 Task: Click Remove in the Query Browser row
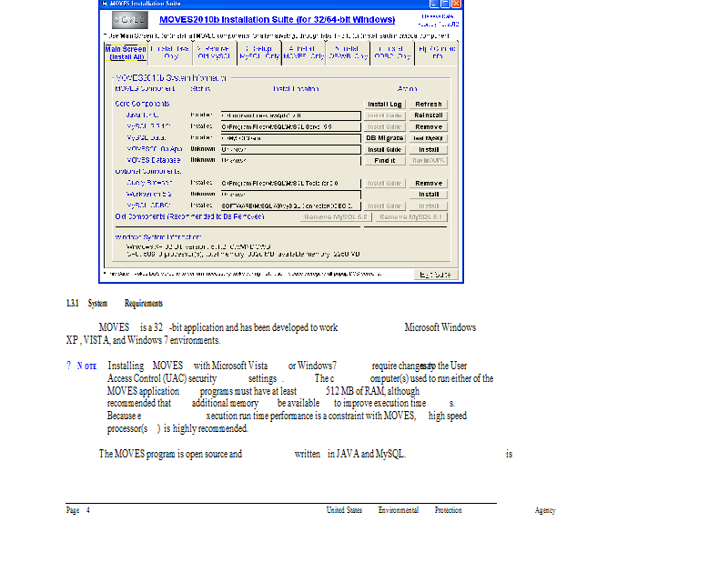coord(429,183)
